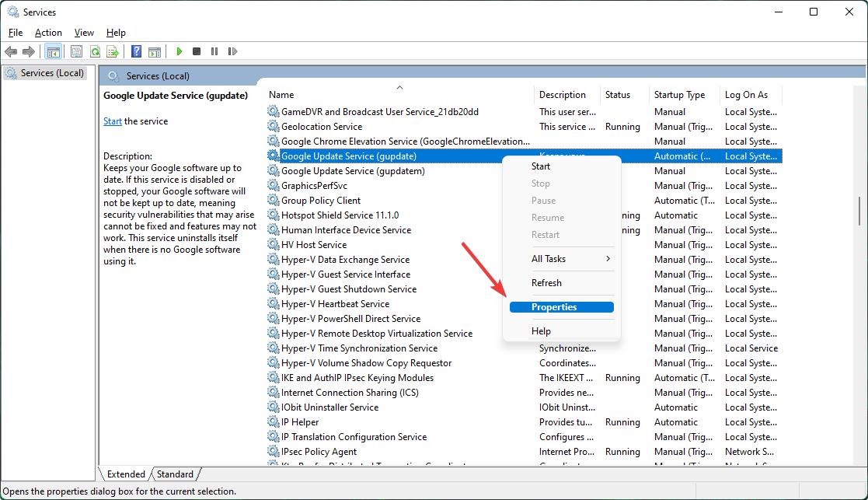
Task: Switch to the Extended tab
Action: pos(126,474)
